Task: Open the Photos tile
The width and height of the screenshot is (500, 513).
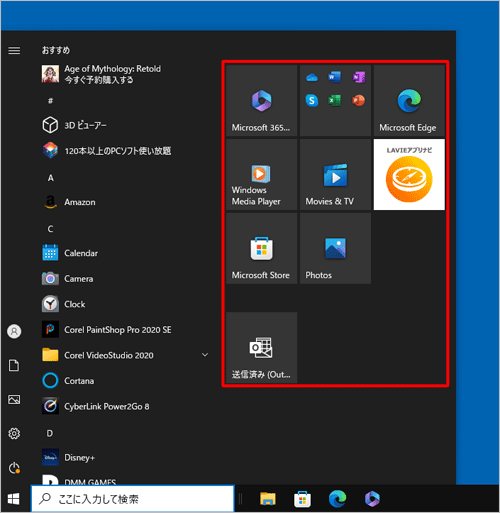Action: [x=335, y=249]
